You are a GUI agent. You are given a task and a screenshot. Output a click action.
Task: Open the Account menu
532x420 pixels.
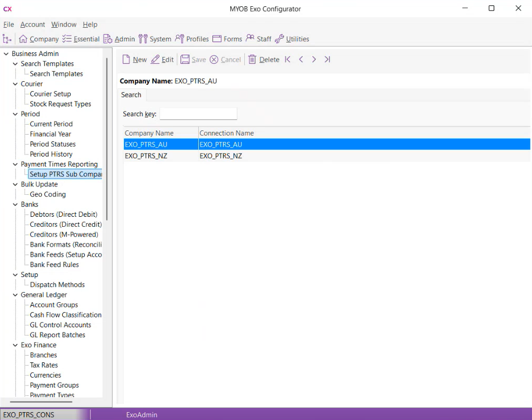pyautogui.click(x=32, y=24)
